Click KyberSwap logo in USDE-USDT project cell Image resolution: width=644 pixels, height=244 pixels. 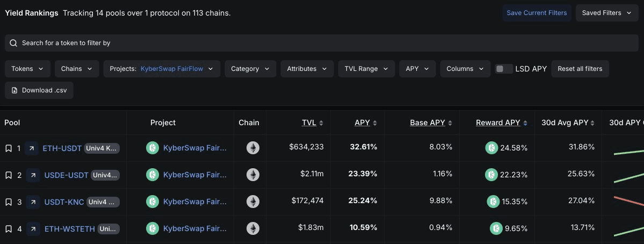click(153, 175)
